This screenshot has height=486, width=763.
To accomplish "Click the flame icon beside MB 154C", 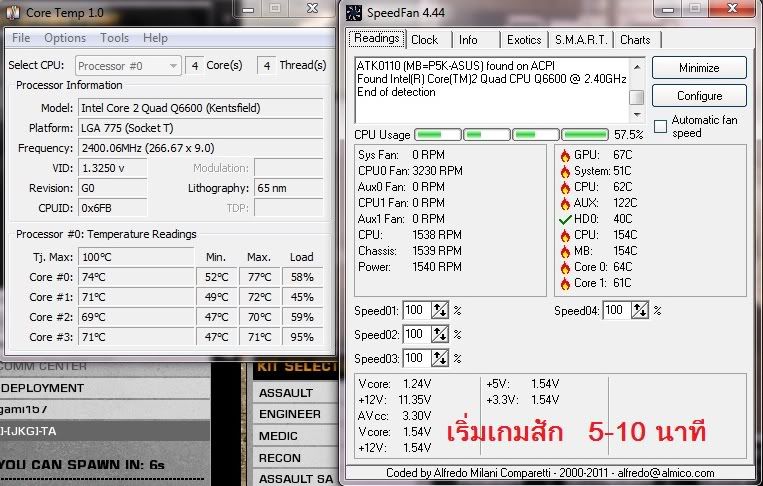I will pyautogui.click(x=565, y=252).
